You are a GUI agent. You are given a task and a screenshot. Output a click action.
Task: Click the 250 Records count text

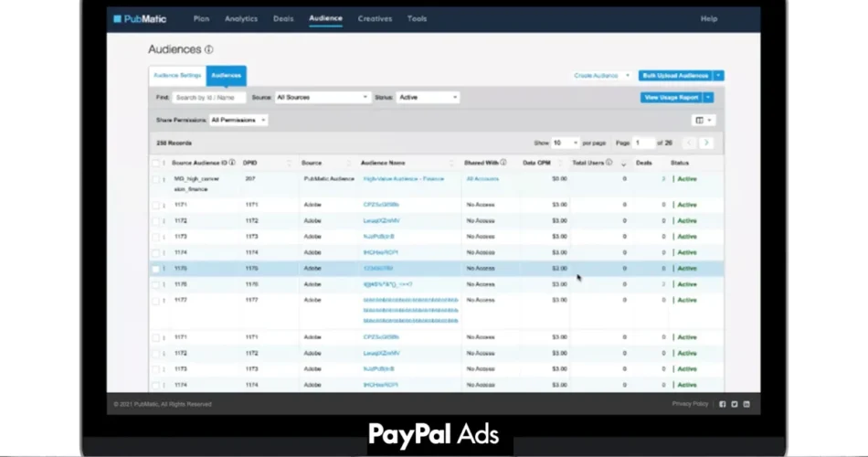[x=174, y=143]
